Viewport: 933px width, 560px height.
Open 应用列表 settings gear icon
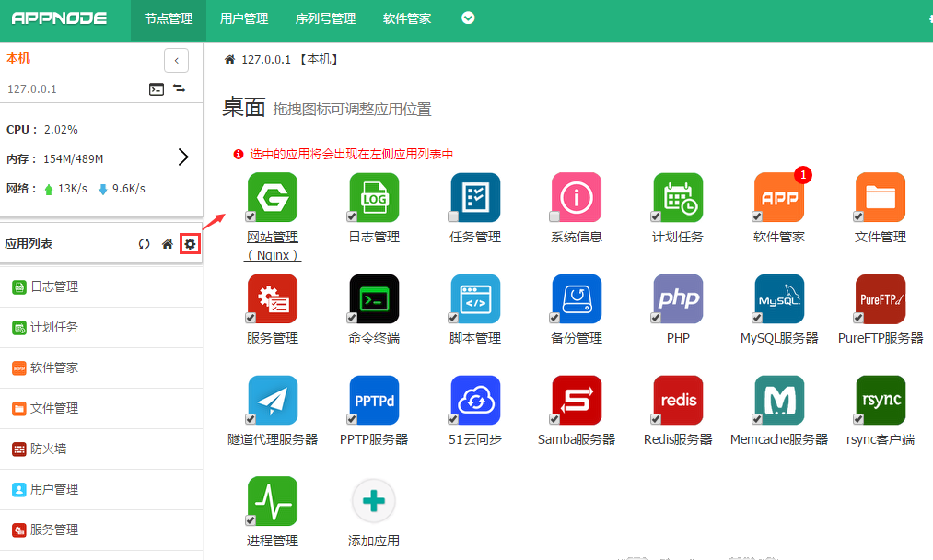(x=190, y=243)
